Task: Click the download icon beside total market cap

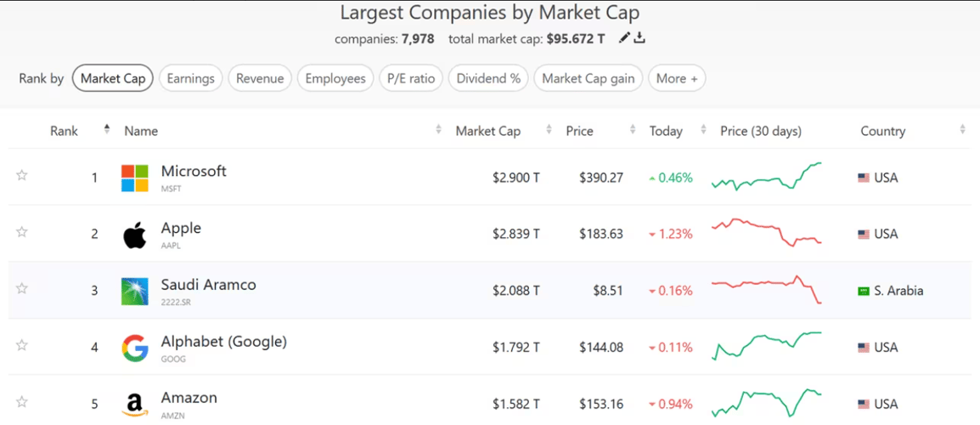Action: click(x=640, y=37)
